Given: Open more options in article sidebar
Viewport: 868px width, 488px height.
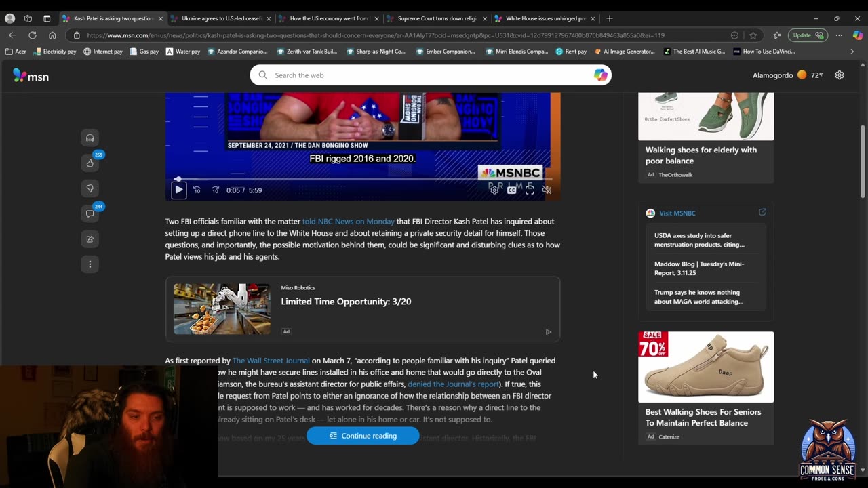Looking at the screenshot, I should click(x=90, y=264).
